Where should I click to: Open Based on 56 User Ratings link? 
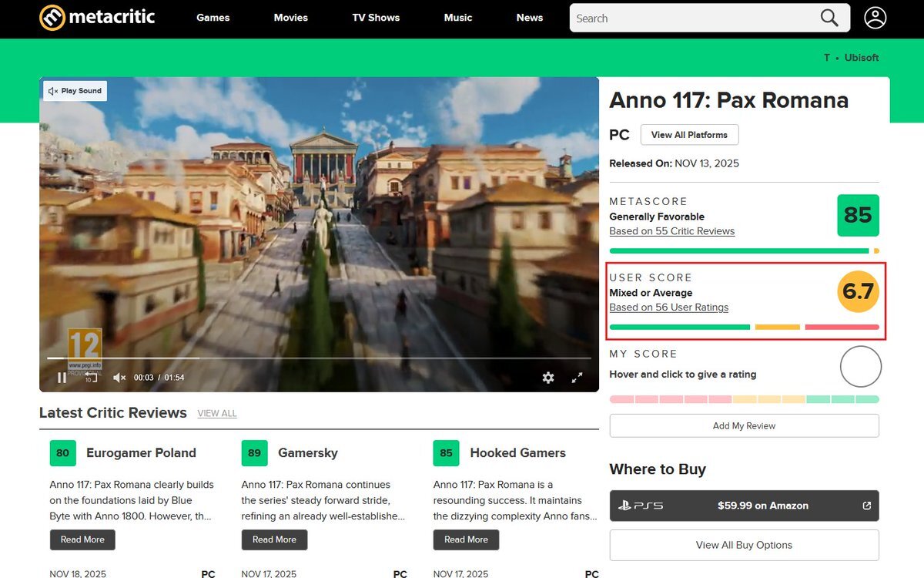point(668,307)
